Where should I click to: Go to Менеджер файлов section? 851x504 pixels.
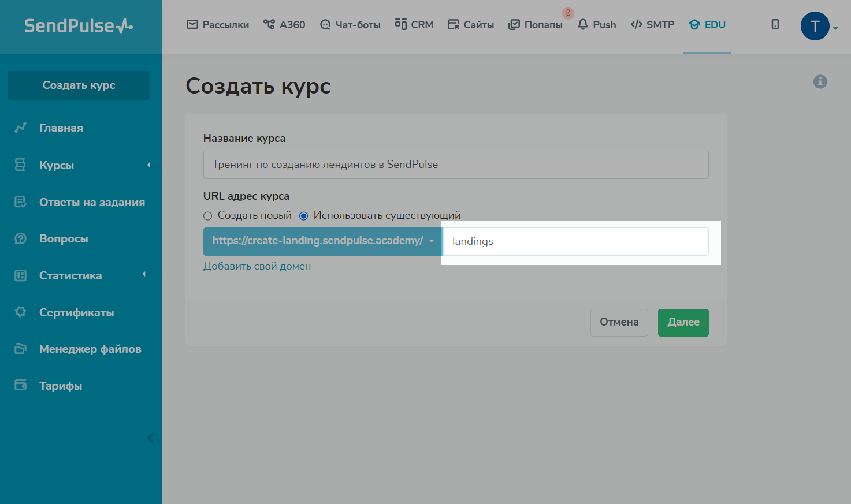(x=90, y=349)
